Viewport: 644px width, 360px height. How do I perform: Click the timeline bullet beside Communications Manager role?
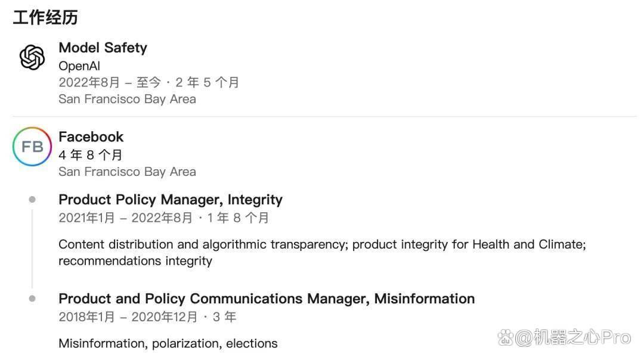pos(32,299)
